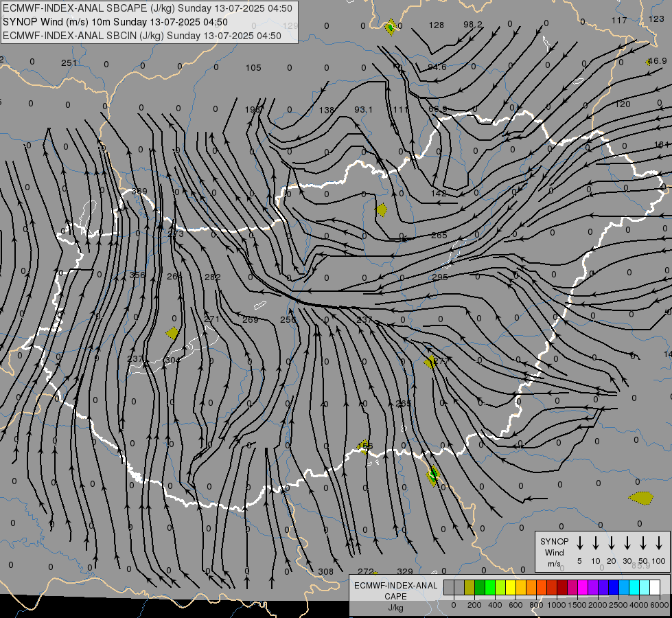Click the faded value 85.9

[x=640, y=566]
